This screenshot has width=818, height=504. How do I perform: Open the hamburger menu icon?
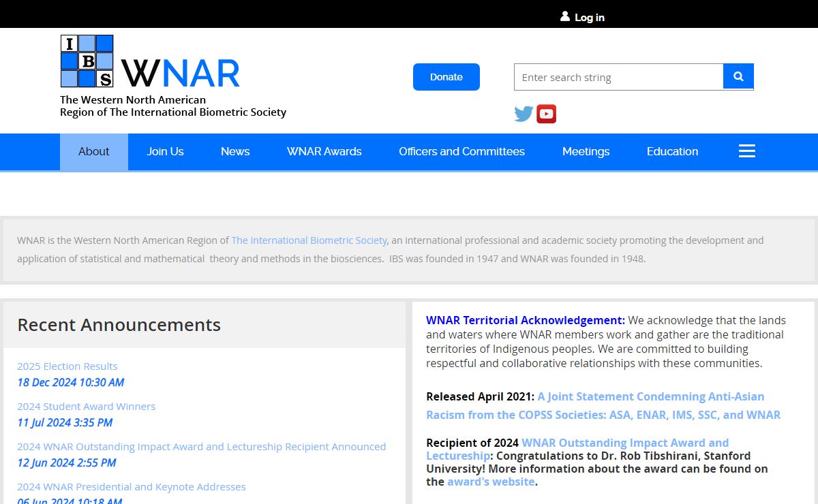(x=747, y=151)
